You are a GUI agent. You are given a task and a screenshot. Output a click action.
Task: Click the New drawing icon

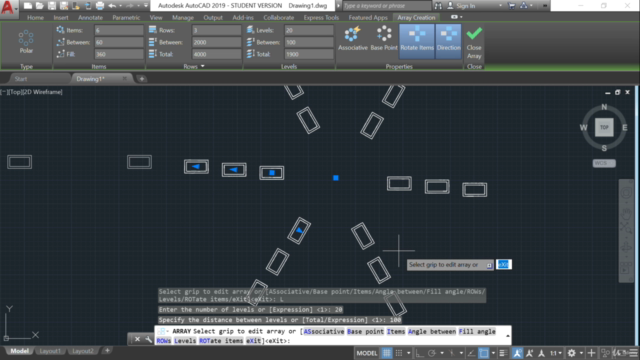pyautogui.click(x=28, y=6)
